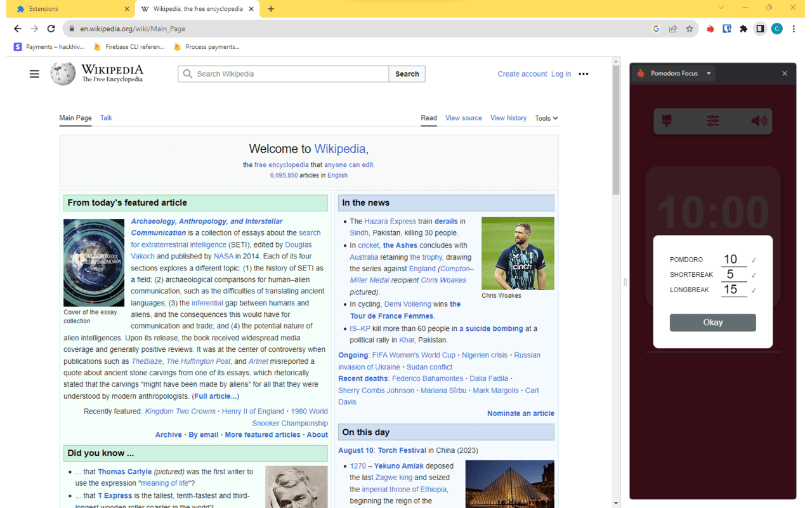This screenshot has height=508, width=812.
Task: Close the Wikipedia browser tab
Action: tap(251, 9)
